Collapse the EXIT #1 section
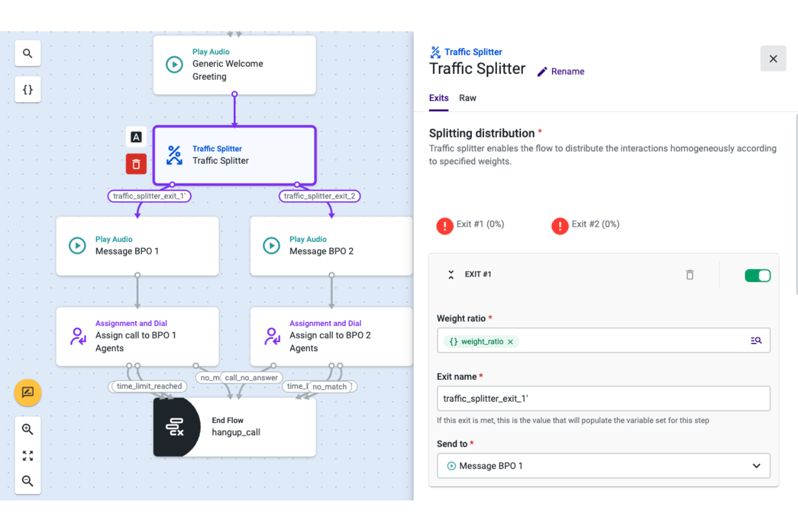 coord(451,274)
